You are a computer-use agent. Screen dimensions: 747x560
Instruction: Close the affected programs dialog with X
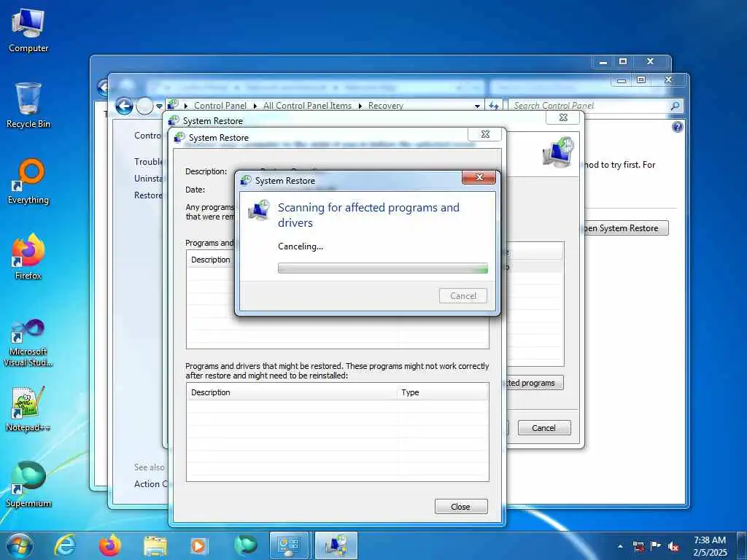coord(485,135)
